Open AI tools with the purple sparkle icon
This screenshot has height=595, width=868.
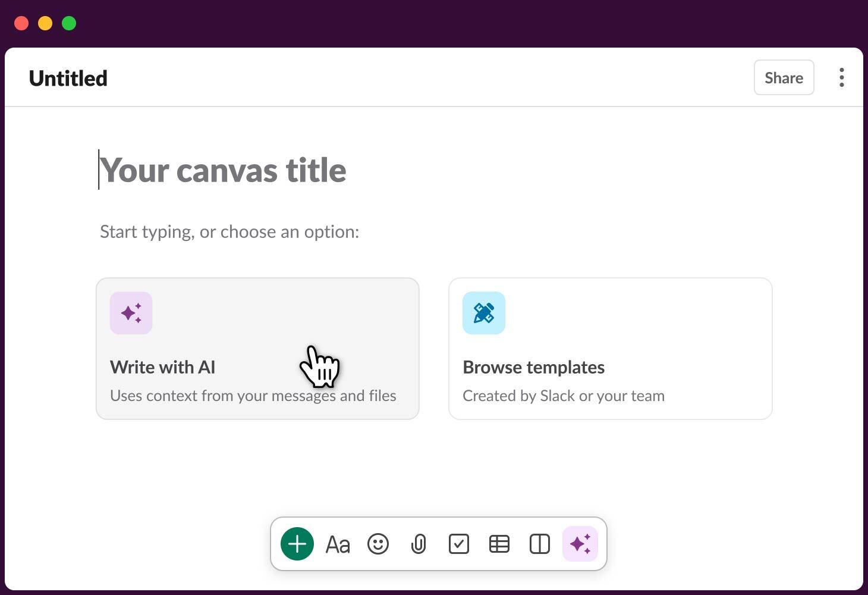pyautogui.click(x=580, y=543)
